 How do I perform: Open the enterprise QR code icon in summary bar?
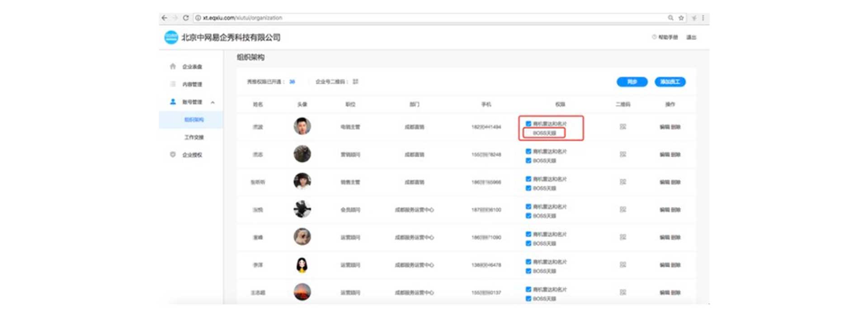356,82
